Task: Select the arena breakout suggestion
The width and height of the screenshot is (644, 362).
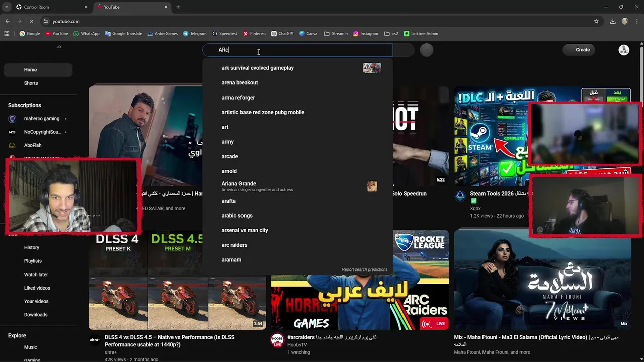Action: [x=297, y=82]
